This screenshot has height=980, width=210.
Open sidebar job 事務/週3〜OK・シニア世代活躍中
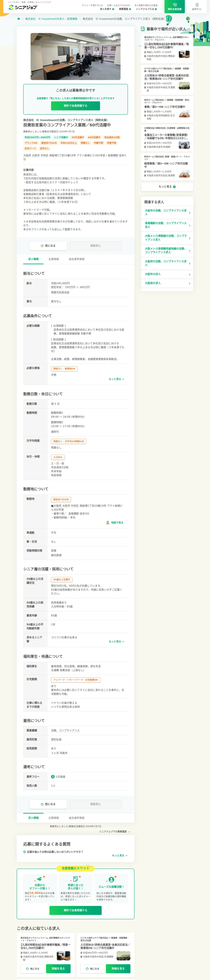coord(167,110)
